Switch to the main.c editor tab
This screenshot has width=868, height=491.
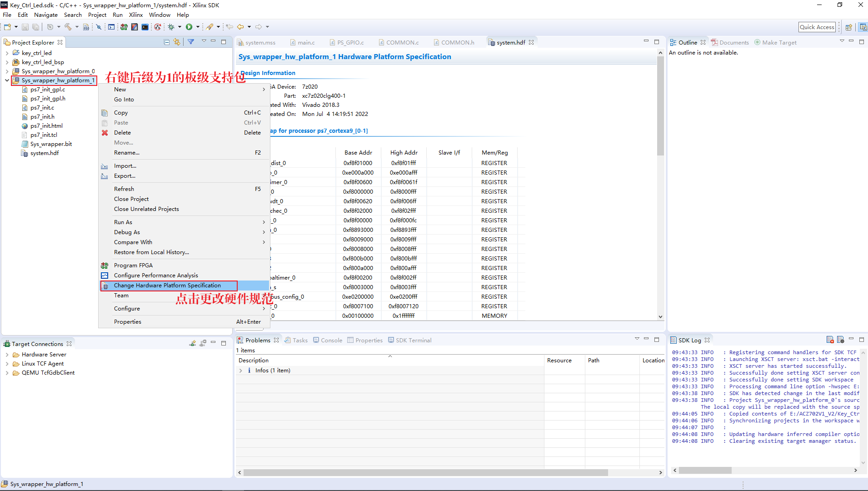(303, 42)
